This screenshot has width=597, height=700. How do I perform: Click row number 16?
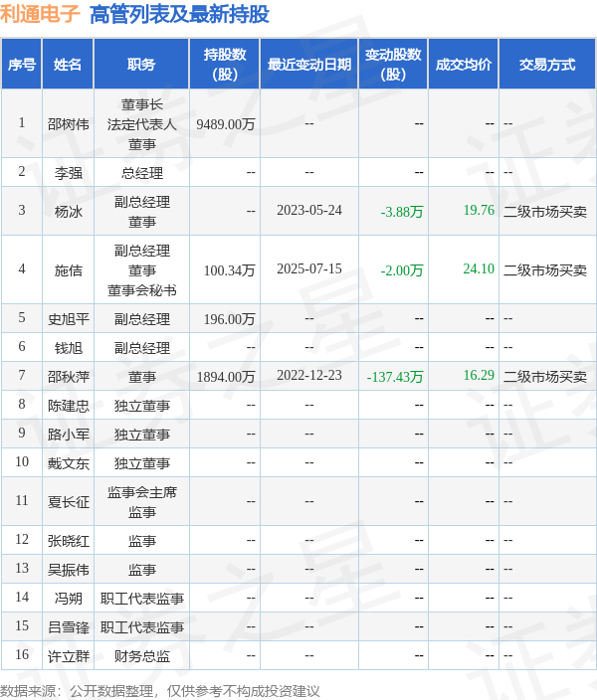click(22, 654)
